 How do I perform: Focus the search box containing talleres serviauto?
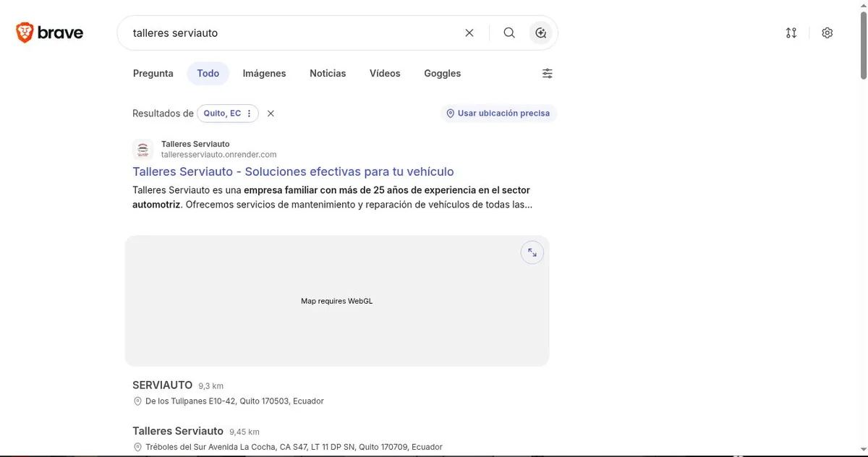[x=293, y=33]
